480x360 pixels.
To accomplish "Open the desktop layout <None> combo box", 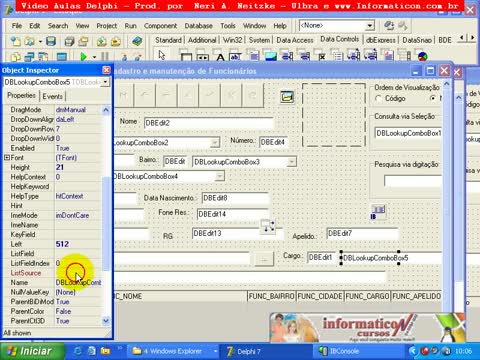I will [x=370, y=26].
